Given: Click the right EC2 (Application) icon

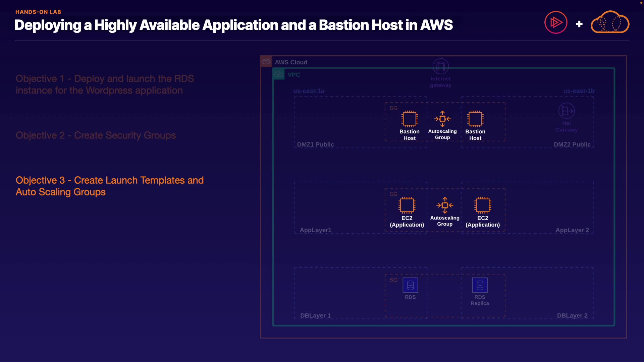Looking at the screenshot, I should pyautogui.click(x=482, y=205).
